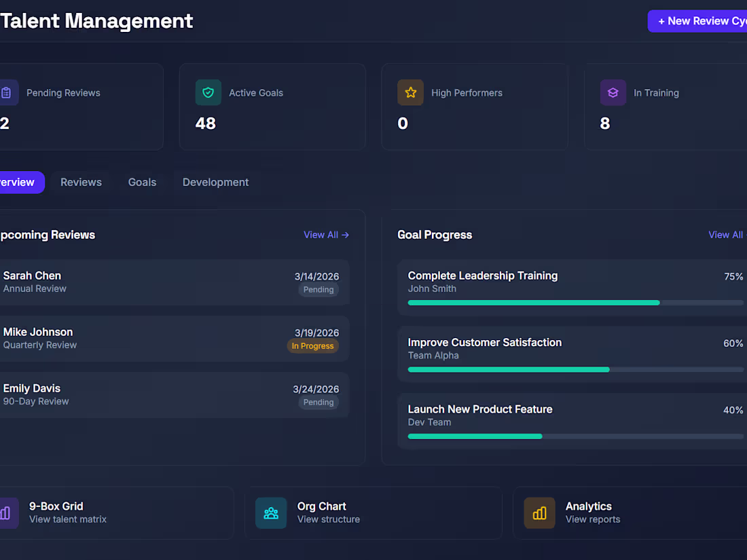
Task: Open View All for Goal Progress
Action: pyautogui.click(x=725, y=235)
